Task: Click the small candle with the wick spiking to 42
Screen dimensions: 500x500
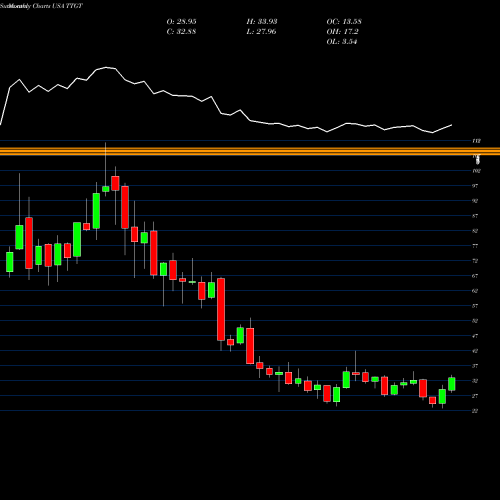Action: point(356,373)
